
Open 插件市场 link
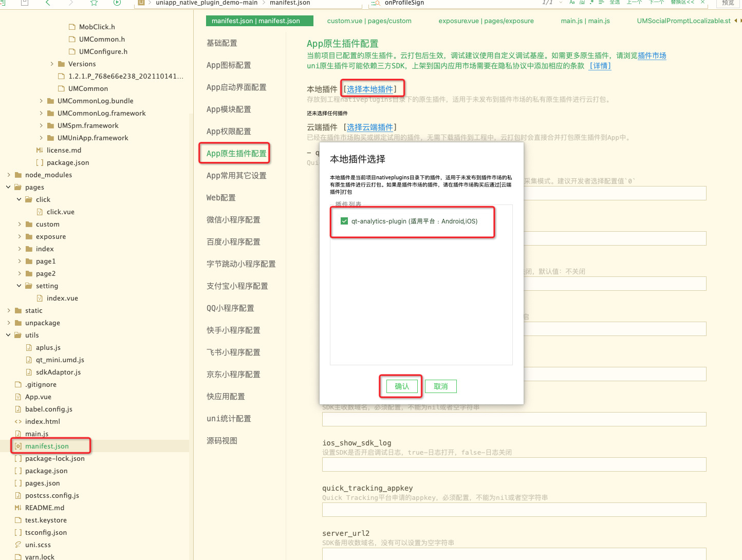652,55
